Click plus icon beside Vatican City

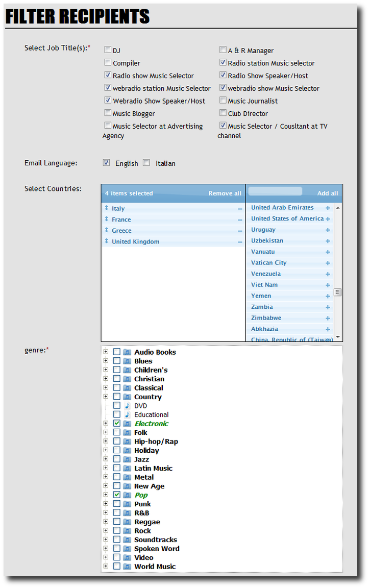328,263
